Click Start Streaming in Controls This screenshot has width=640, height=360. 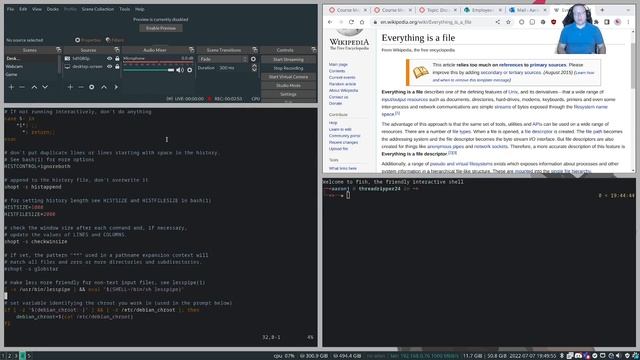(x=288, y=60)
